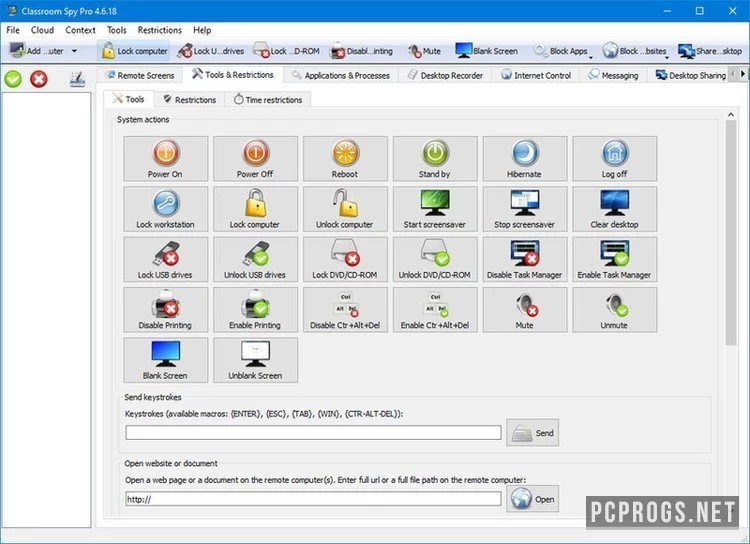Click Clear desktop action
This screenshot has width=750, height=544.
pyautogui.click(x=615, y=209)
